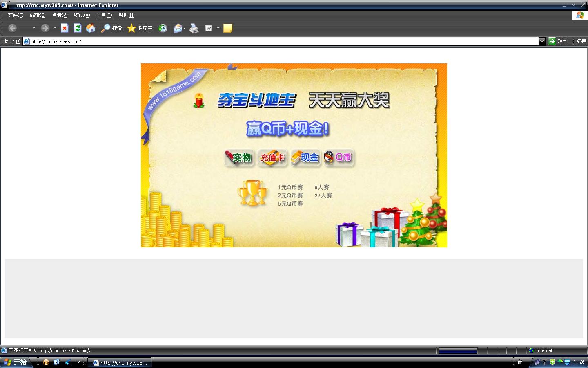Click the Windows flag logo throbber

(x=580, y=15)
